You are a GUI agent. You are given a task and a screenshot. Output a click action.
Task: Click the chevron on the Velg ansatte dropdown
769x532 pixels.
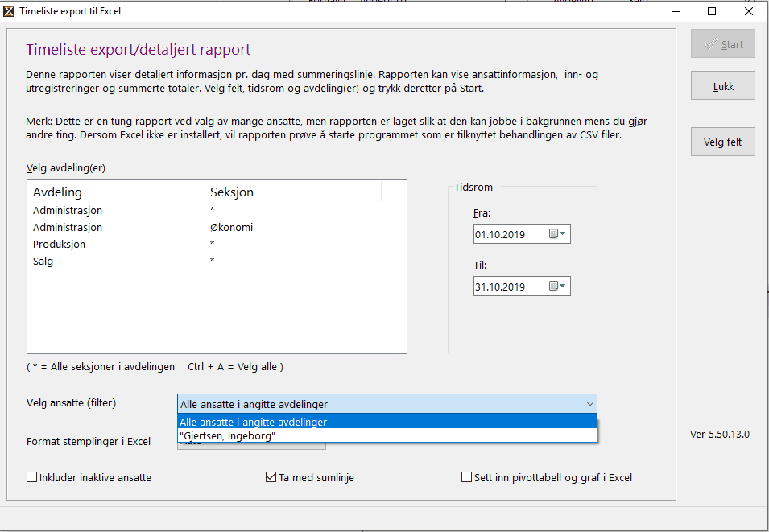coord(590,403)
